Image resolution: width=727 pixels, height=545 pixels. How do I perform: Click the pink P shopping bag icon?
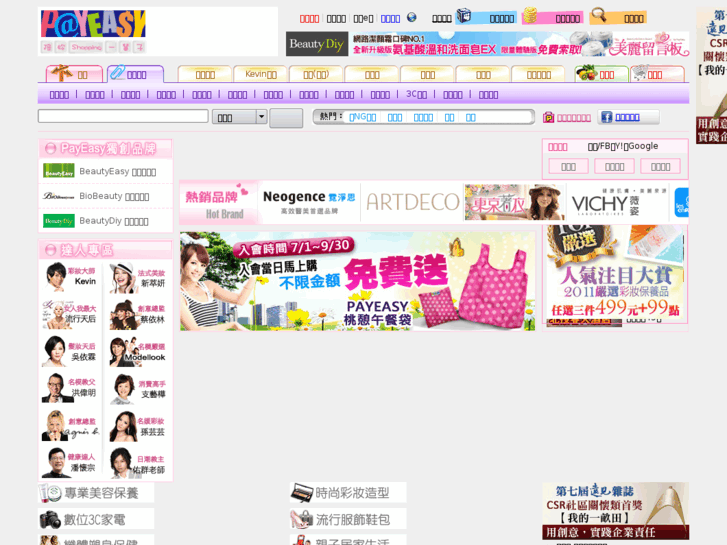click(x=548, y=117)
